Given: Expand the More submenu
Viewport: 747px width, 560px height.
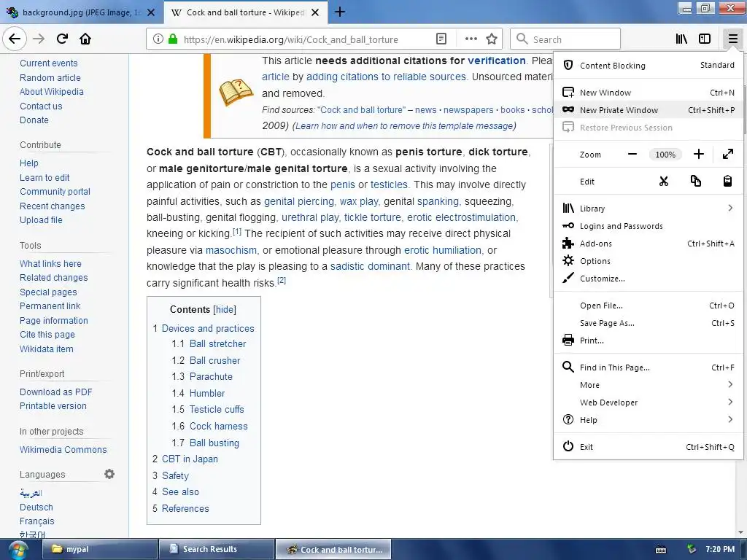Looking at the screenshot, I should pos(649,385).
